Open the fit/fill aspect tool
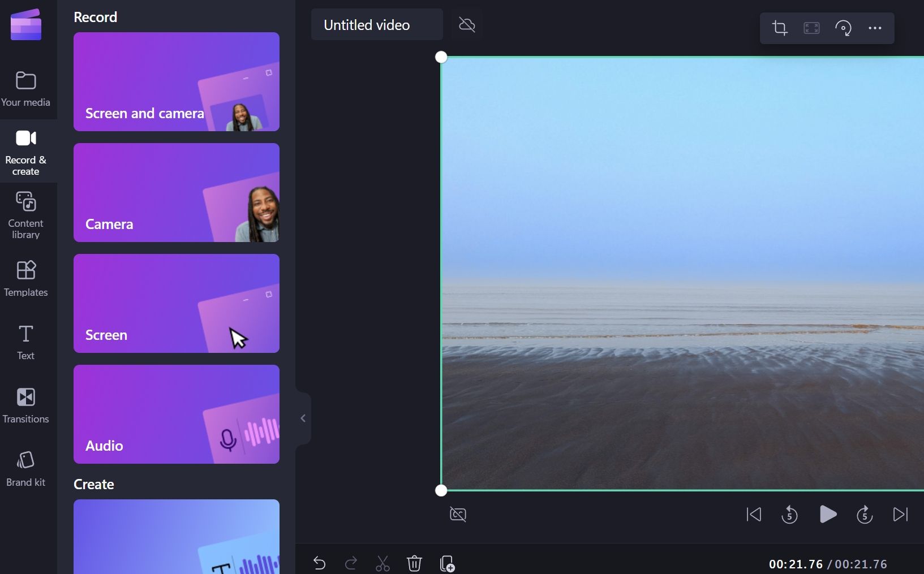 point(811,28)
